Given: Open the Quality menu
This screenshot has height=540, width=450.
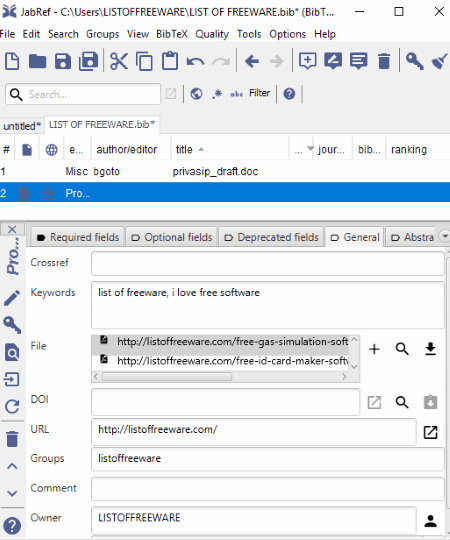Looking at the screenshot, I should point(212,34).
